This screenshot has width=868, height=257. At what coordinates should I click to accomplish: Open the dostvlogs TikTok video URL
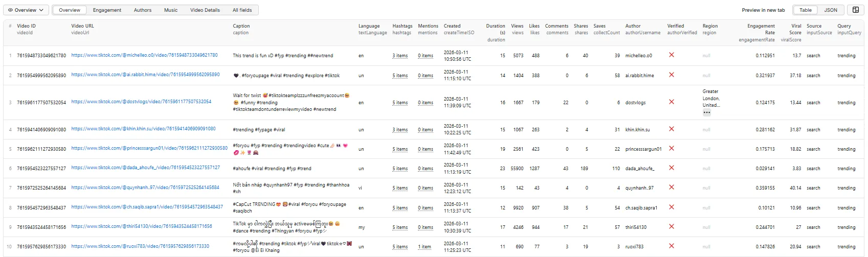tap(141, 102)
